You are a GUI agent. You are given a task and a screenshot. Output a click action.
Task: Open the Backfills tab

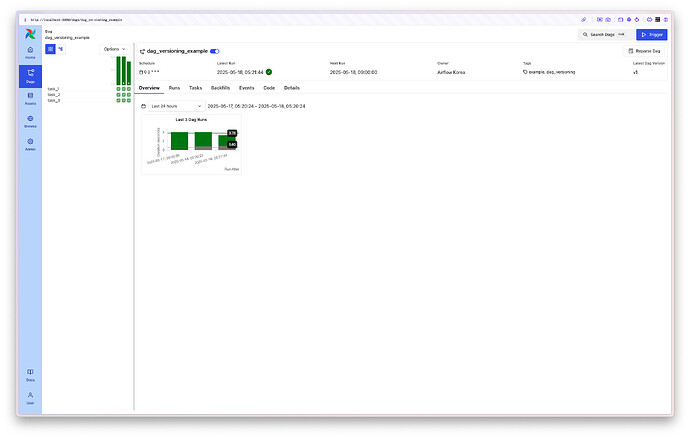(x=220, y=88)
